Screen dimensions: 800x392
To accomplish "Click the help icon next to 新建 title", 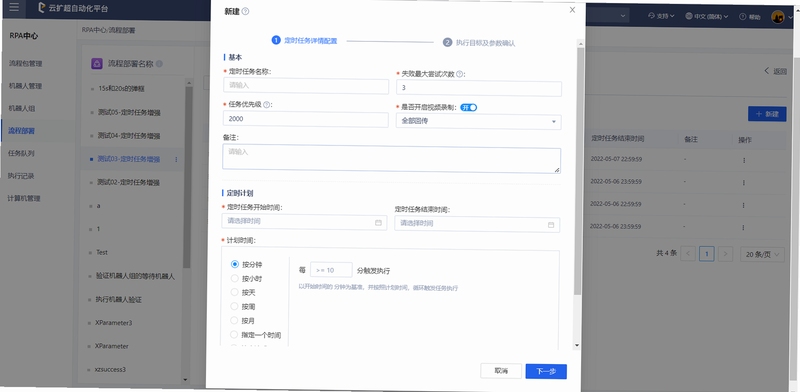I will pyautogui.click(x=245, y=11).
